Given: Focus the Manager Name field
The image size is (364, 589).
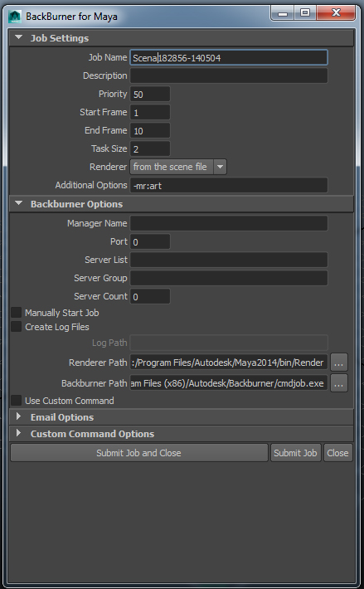Looking at the screenshot, I should (x=229, y=223).
